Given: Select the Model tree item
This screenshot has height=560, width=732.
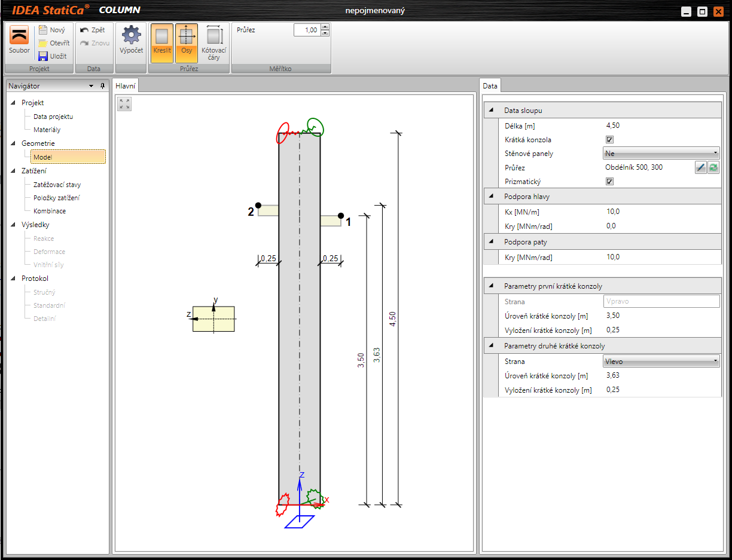Looking at the screenshot, I should [68, 157].
